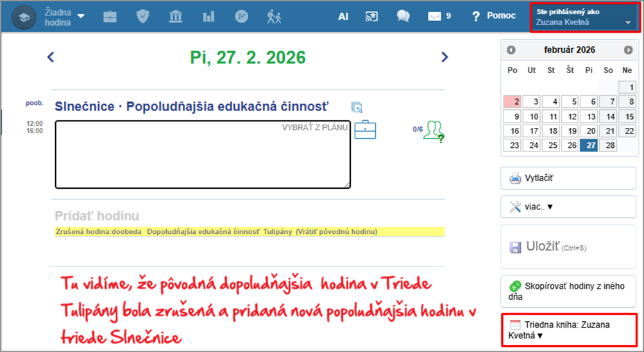Click the attendance students icon

coord(434,130)
